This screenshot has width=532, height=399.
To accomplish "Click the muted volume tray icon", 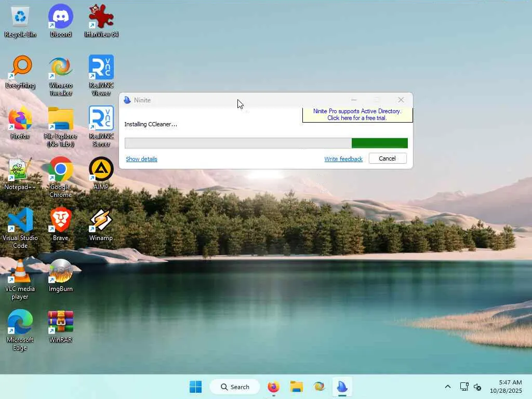I will (x=477, y=387).
